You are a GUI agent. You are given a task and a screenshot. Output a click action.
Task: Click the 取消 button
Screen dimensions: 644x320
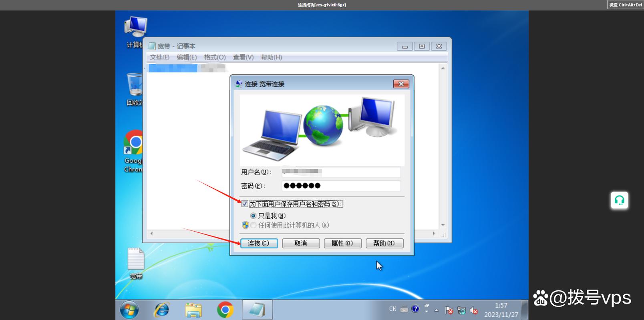click(301, 243)
